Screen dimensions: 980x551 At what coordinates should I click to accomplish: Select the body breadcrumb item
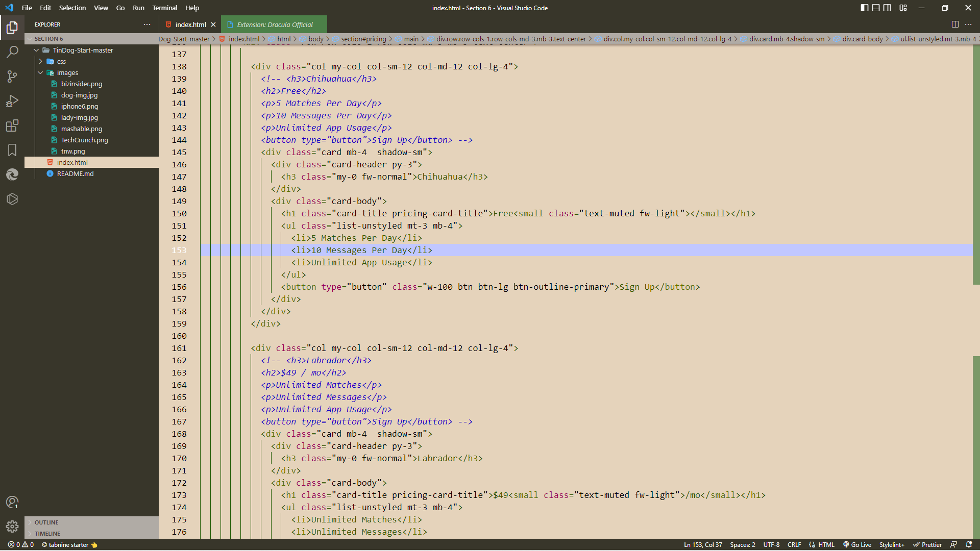click(x=316, y=39)
